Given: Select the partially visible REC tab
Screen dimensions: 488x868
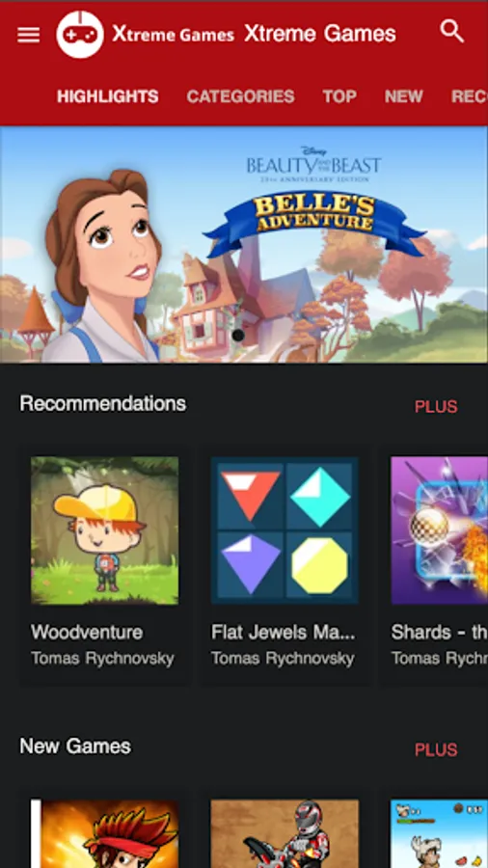Looking at the screenshot, I should [x=469, y=96].
